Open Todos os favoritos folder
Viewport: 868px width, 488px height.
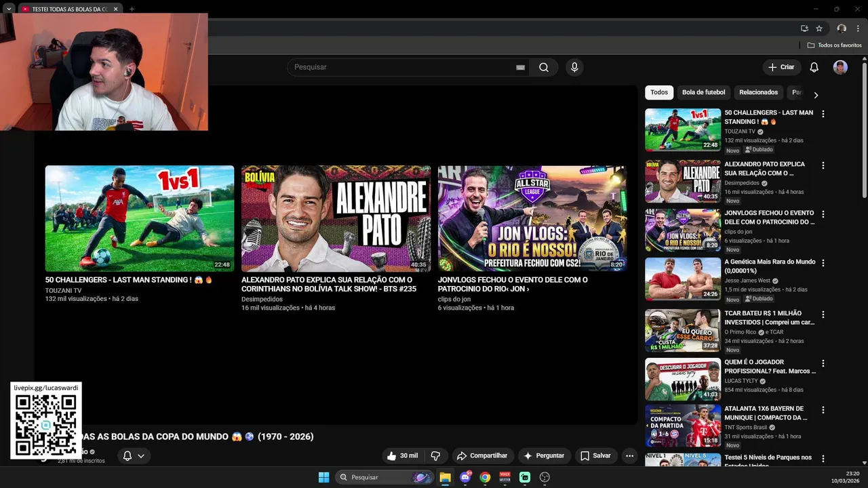point(834,45)
